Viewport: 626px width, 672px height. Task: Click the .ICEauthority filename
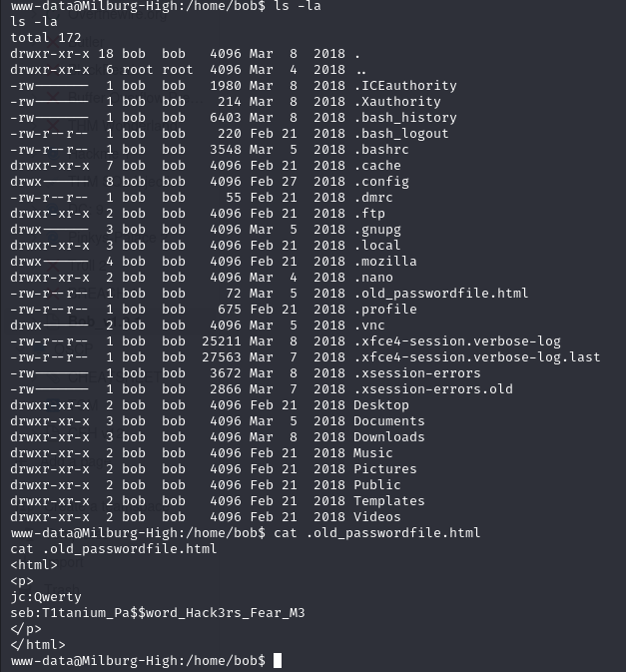tap(404, 86)
